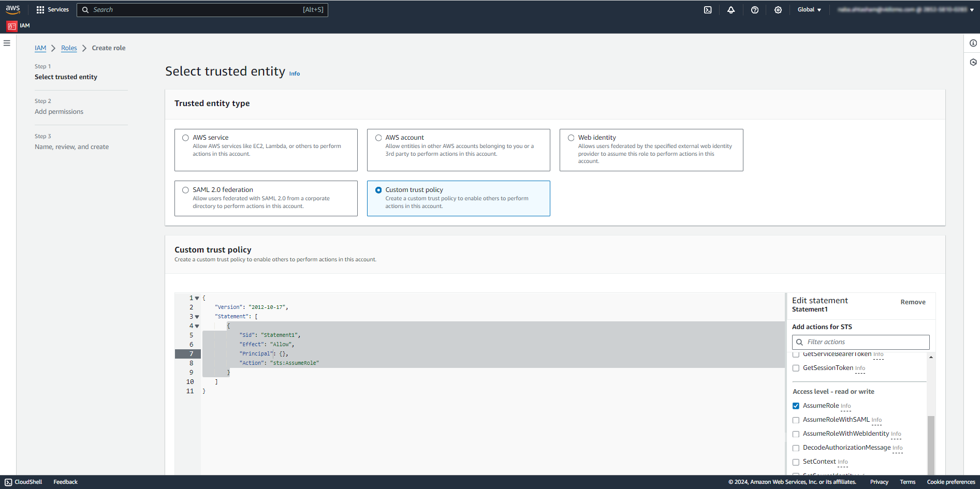The height and width of the screenshot is (489, 980).
Task: Open the CloudShell terminal icon in top bar
Action: pyautogui.click(x=708, y=10)
